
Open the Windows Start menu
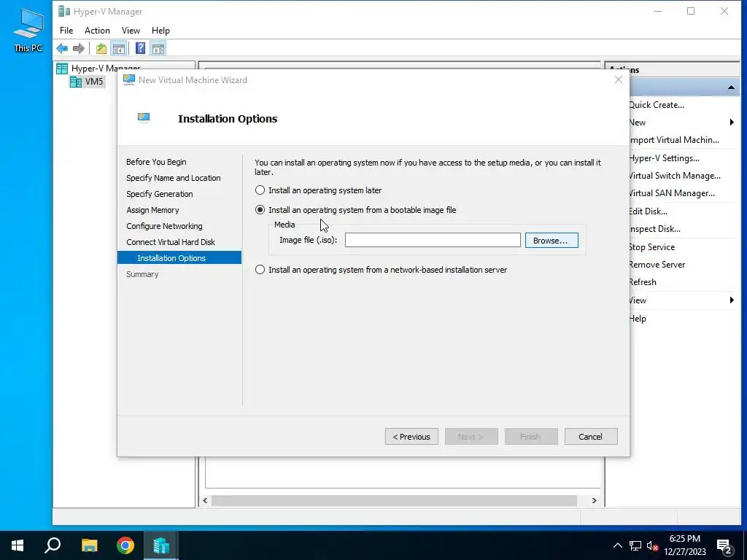18,545
